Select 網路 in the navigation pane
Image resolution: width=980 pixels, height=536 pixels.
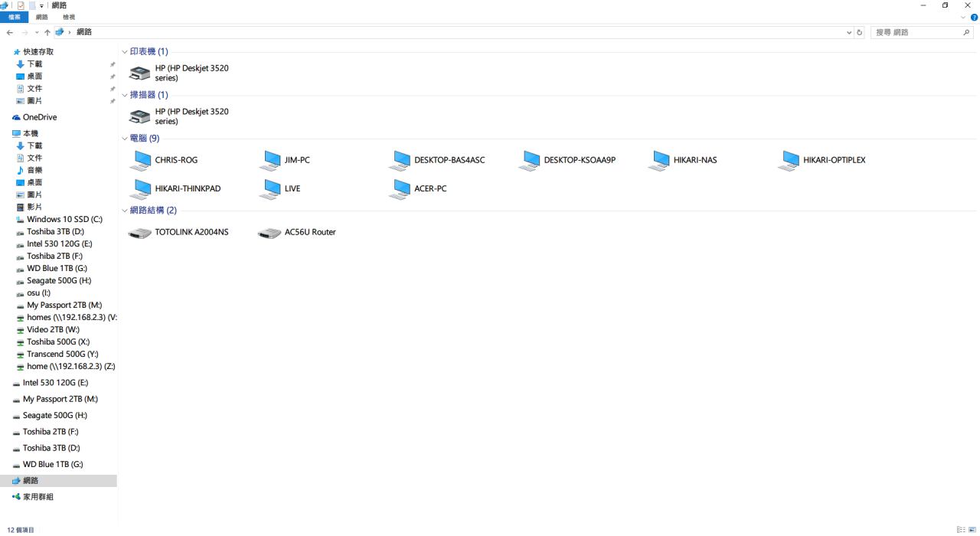(x=59, y=481)
